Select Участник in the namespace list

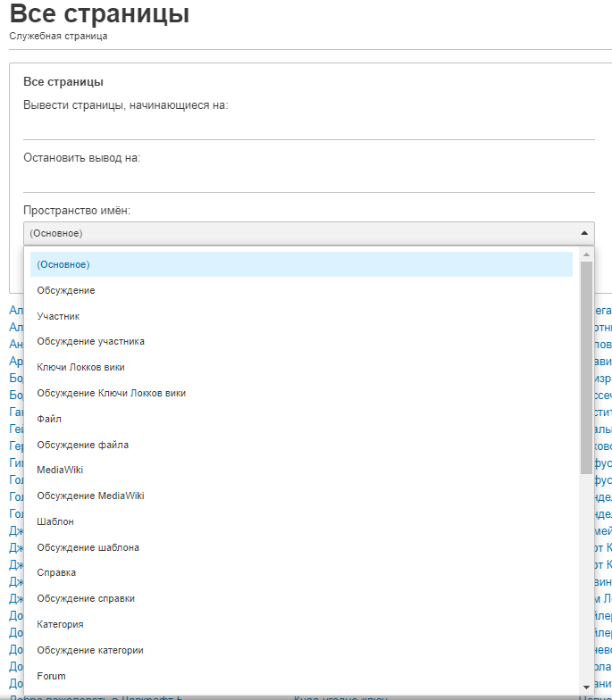[301, 316]
